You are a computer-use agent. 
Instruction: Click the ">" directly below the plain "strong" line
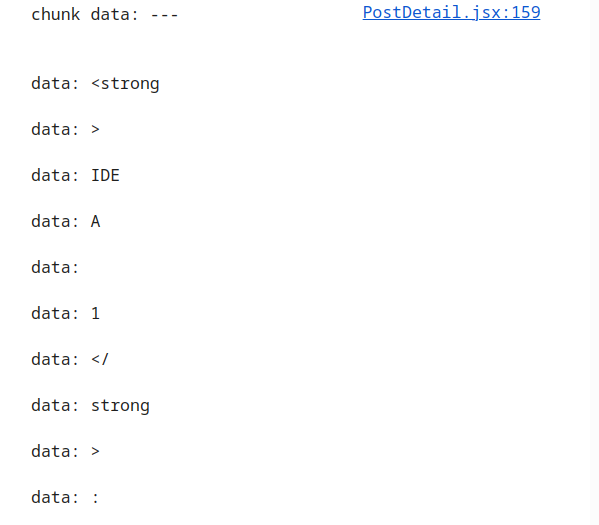click(95, 452)
